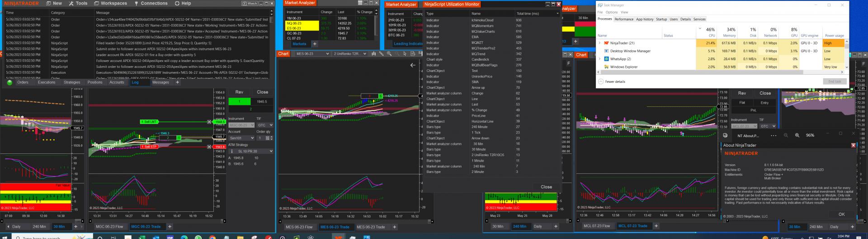
Task: Switch to the Orders tab
Action: (x=23, y=82)
